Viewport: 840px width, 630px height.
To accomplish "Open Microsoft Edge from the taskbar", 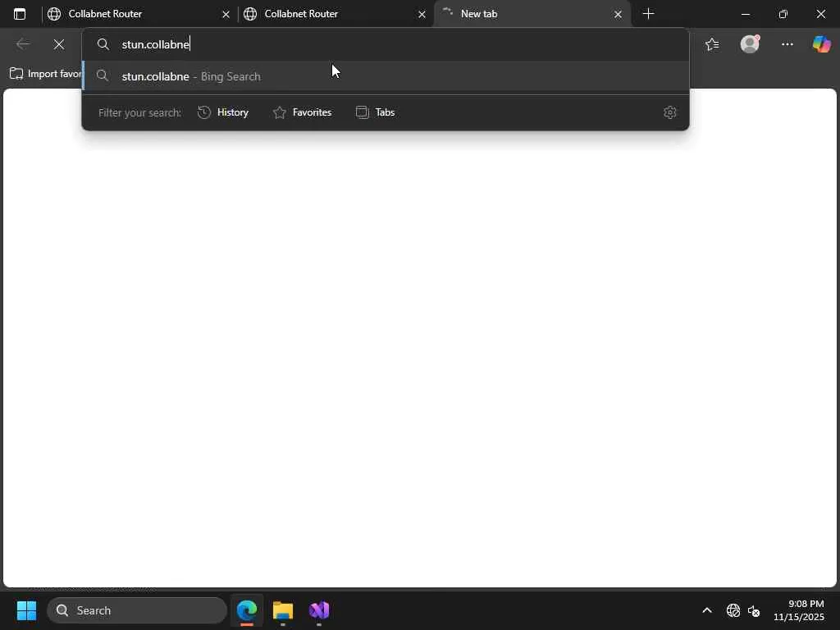I will 247,610.
